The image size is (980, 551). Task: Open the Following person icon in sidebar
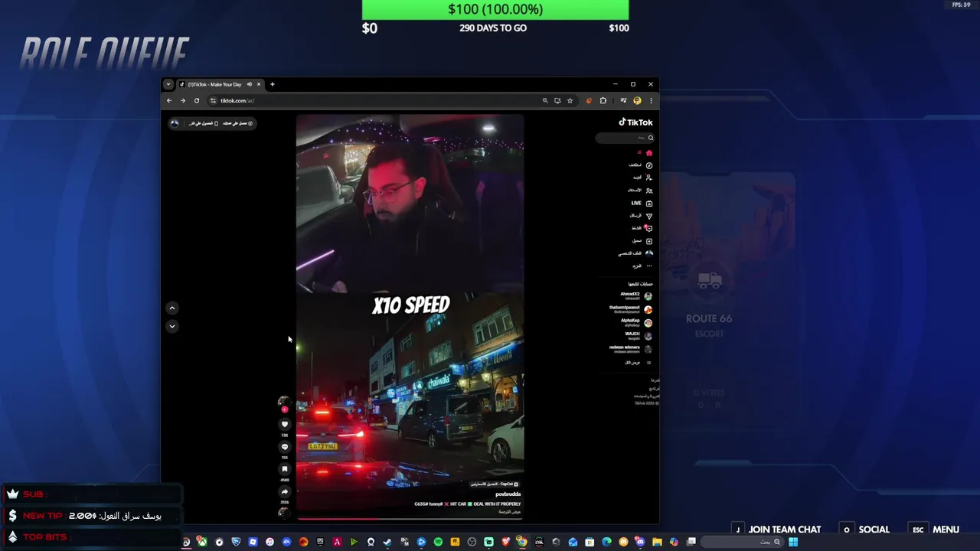(x=649, y=178)
